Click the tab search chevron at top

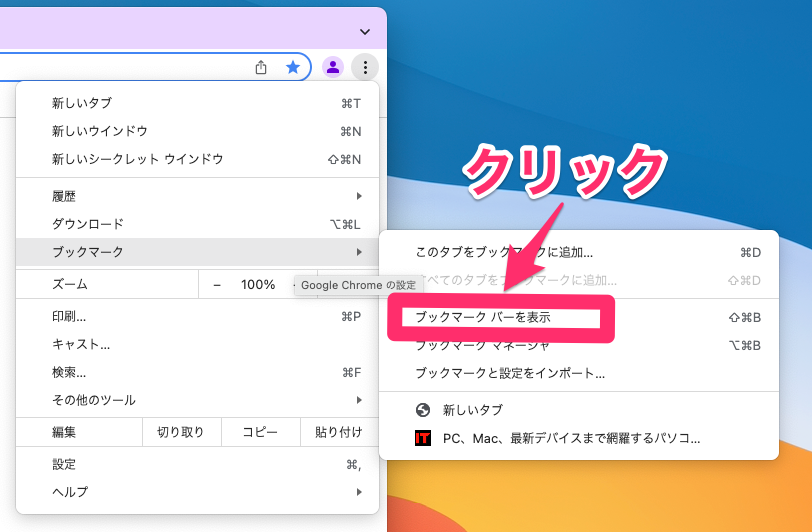[x=365, y=31]
